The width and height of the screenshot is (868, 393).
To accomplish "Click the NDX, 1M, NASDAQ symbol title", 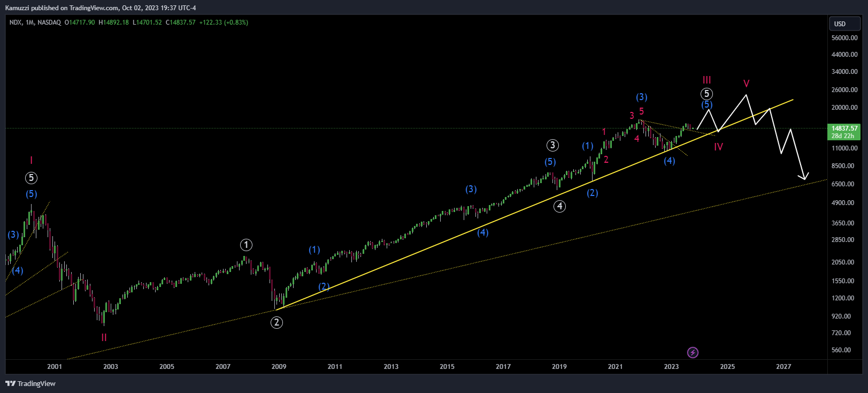I will pyautogui.click(x=35, y=22).
